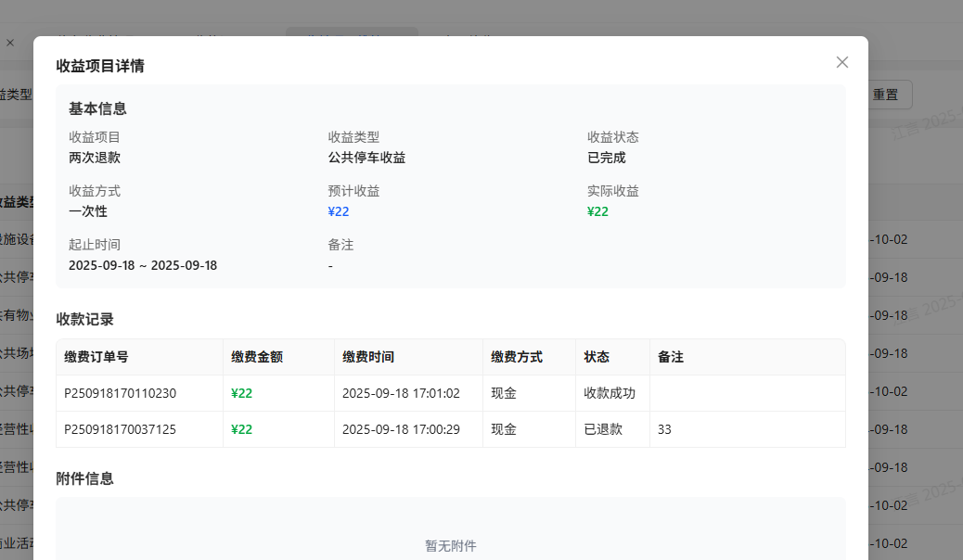Screen dimensions: 963x560
Task: Click the remark value 33 in refund row
Action: [664, 429]
